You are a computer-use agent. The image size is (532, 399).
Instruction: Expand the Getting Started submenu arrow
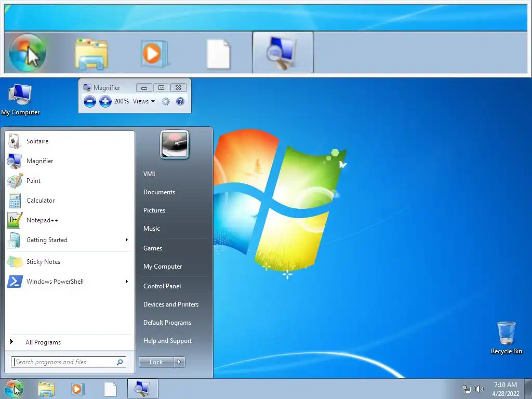pyautogui.click(x=127, y=240)
